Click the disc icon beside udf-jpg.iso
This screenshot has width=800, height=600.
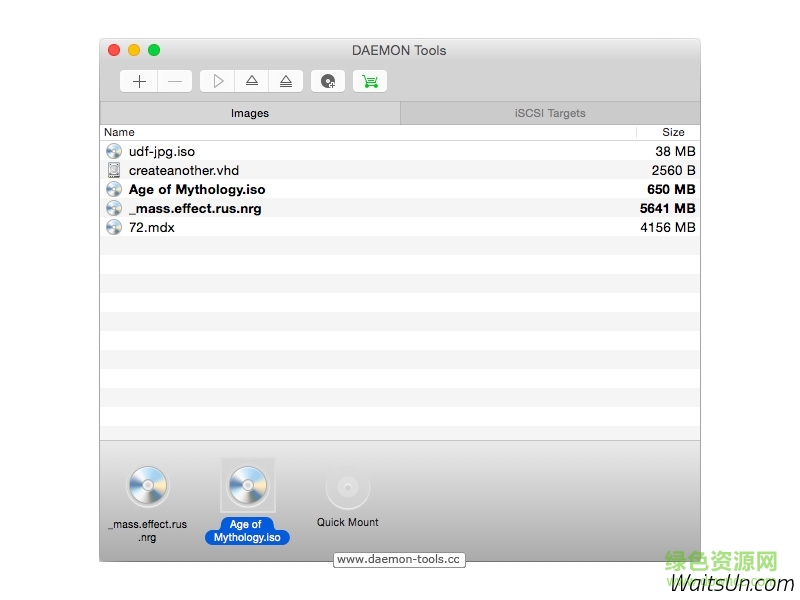[x=113, y=151]
